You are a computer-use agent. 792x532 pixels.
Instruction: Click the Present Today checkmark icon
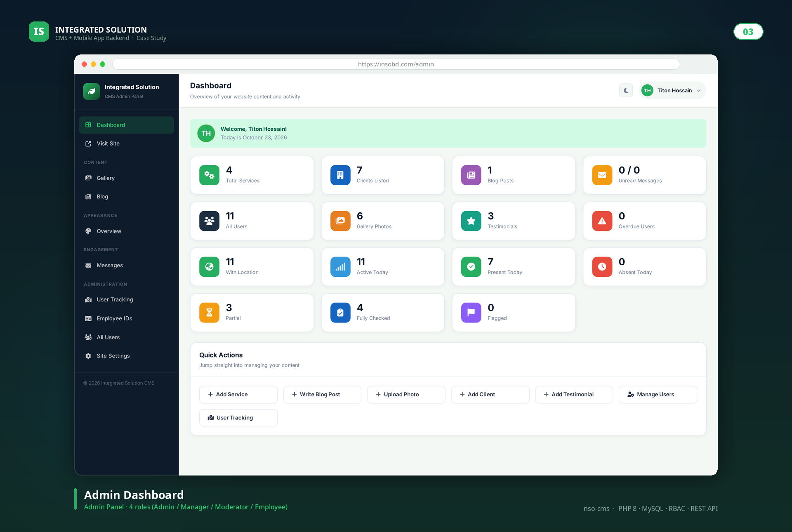coord(471,267)
